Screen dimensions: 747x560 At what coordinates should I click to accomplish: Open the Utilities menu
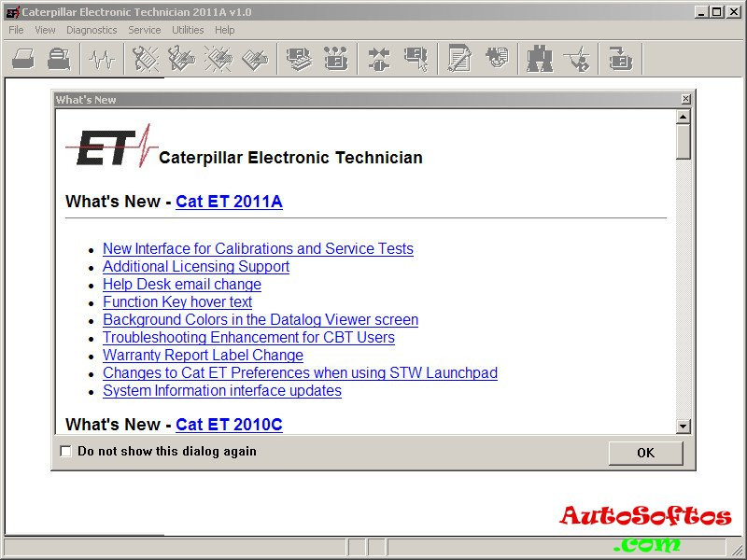point(188,30)
